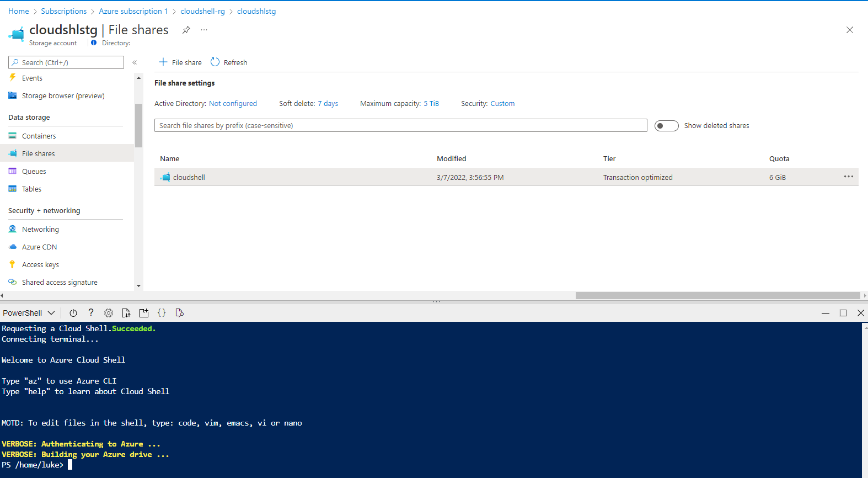Click the Cloud Shell pane resize handle
The image size is (868, 478).
coord(436,301)
